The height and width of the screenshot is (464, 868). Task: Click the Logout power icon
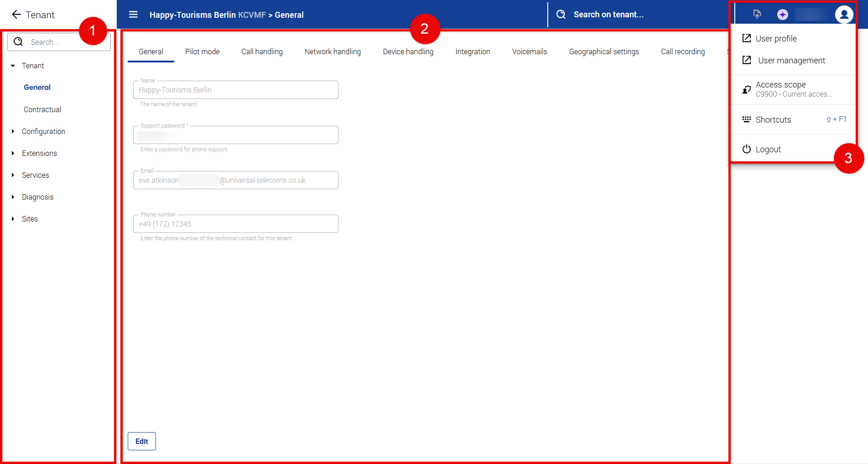747,149
